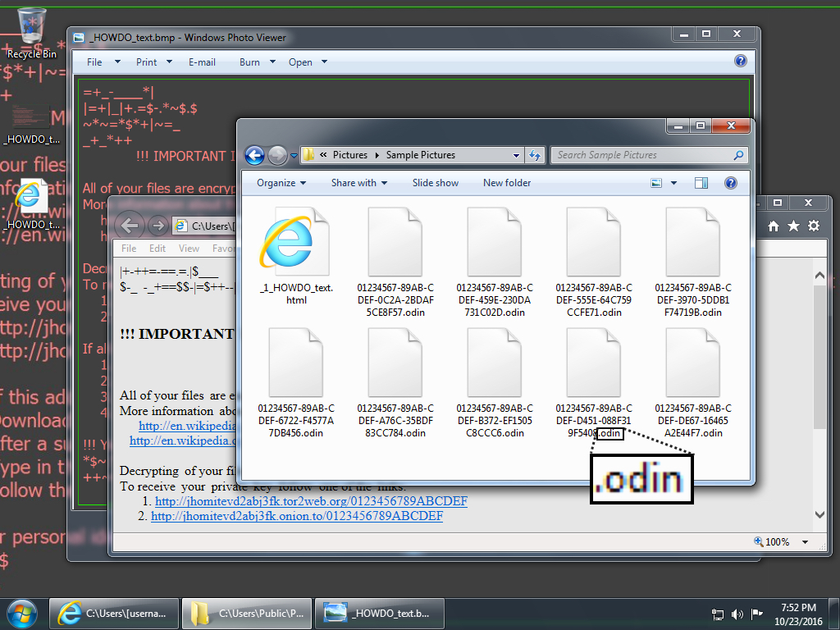The image size is (840, 630).
Task: Open the Windows Start menu
Action: pyautogui.click(x=21, y=614)
